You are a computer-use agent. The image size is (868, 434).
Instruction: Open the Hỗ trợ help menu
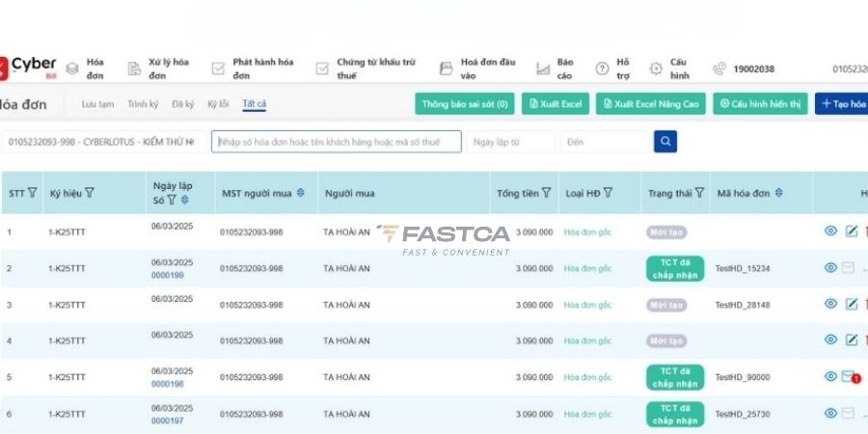pos(612,68)
